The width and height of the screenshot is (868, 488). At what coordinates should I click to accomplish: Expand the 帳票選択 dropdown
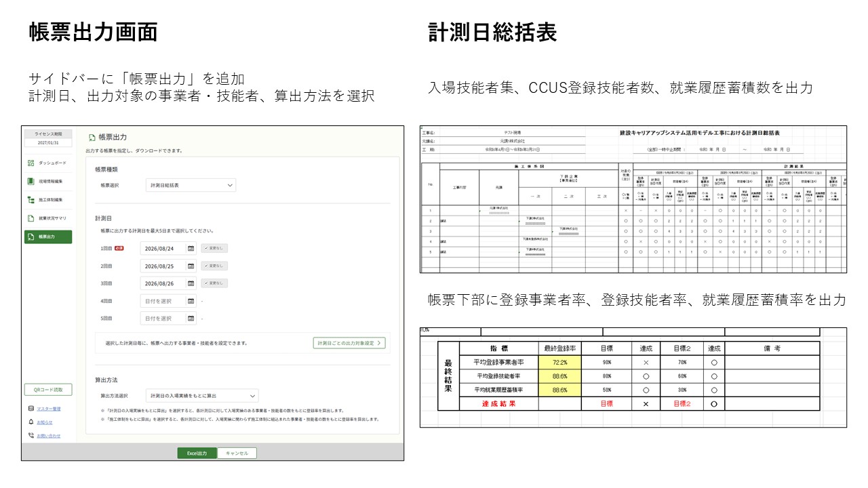tap(191, 185)
